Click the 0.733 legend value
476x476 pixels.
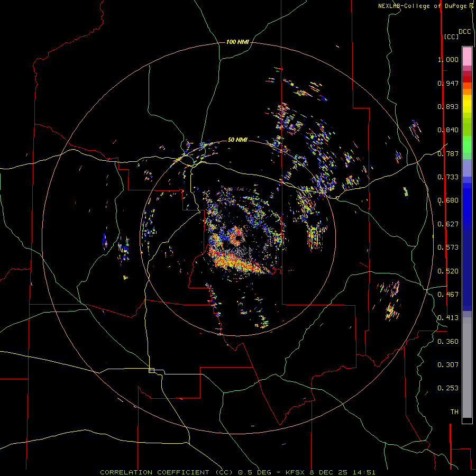pyautogui.click(x=448, y=177)
